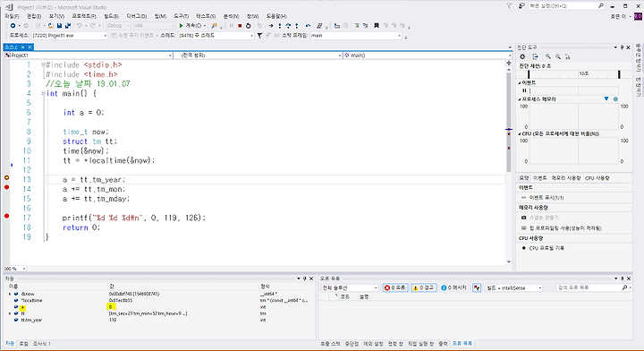Collapse the CPU graph section

[x=519, y=133]
